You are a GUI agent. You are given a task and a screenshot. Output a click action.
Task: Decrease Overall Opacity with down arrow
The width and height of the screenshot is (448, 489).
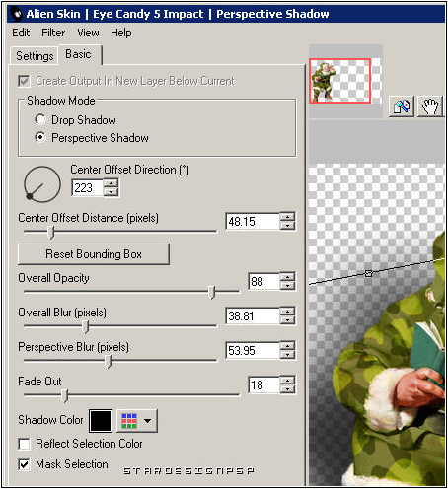288,286
